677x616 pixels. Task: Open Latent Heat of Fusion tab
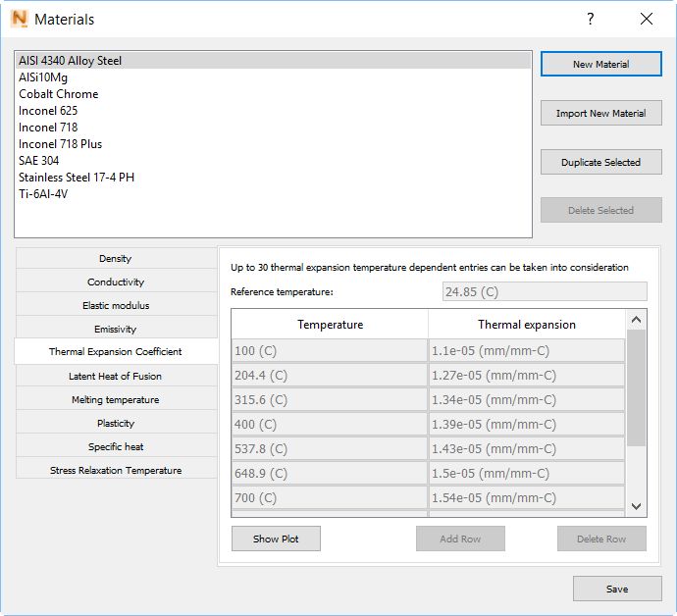[x=116, y=376]
